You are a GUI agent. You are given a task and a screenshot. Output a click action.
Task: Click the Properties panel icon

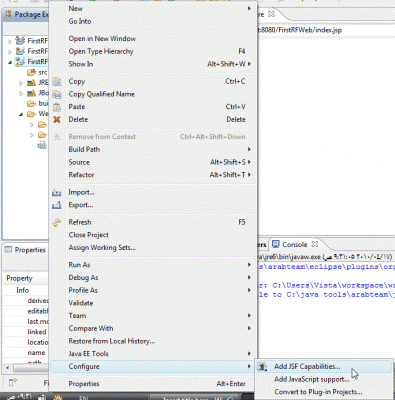pos(8,249)
